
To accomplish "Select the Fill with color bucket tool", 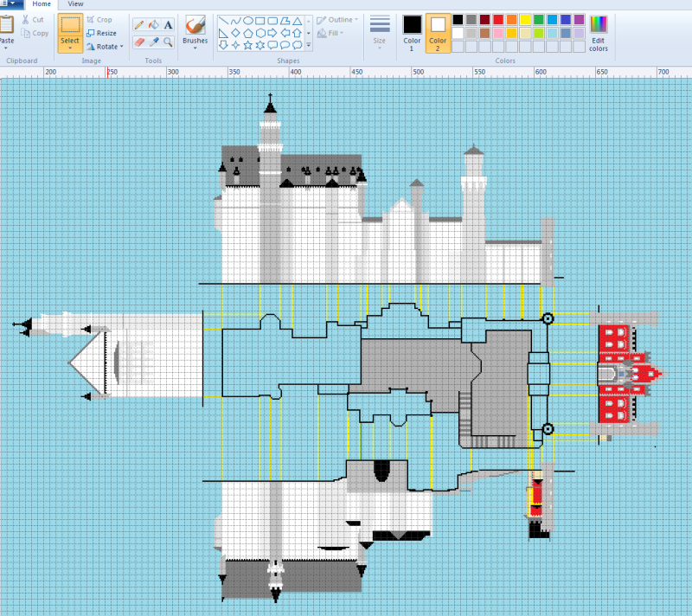I will [154, 25].
